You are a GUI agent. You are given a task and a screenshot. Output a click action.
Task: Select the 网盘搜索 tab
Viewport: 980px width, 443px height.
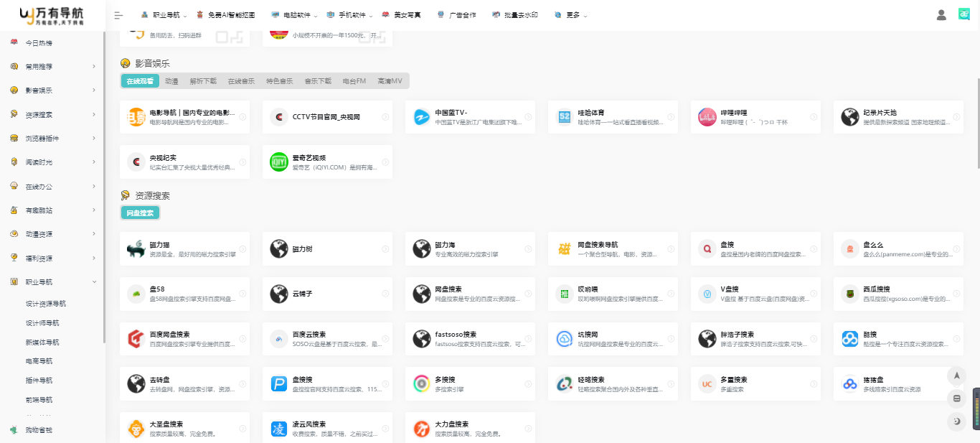[140, 213]
